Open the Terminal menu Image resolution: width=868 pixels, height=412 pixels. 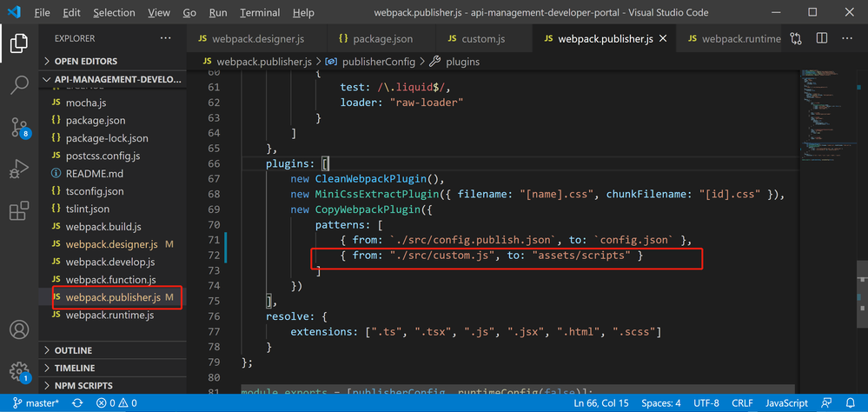coord(260,12)
